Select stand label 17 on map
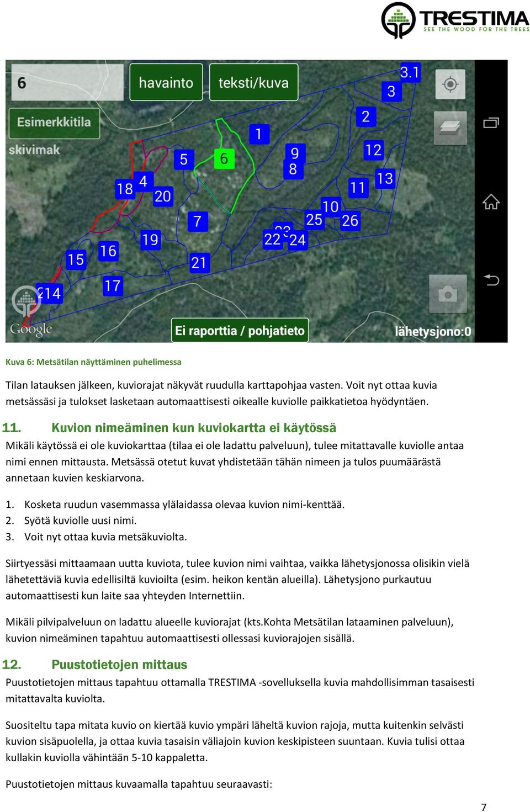 113,286
